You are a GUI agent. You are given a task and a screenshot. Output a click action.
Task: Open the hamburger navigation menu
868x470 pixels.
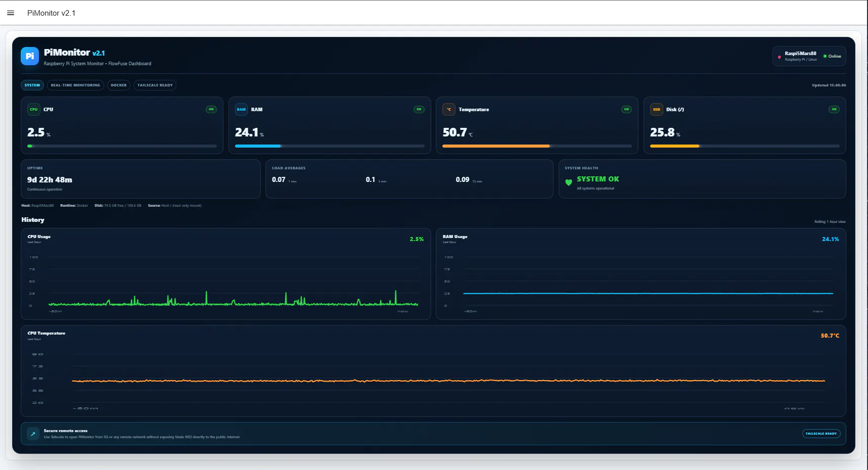[11, 13]
